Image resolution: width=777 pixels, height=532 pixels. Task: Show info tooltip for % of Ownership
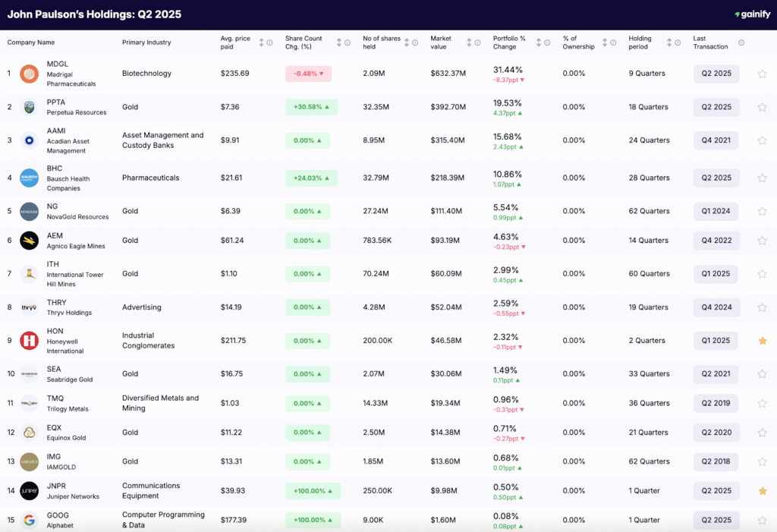[613, 42]
